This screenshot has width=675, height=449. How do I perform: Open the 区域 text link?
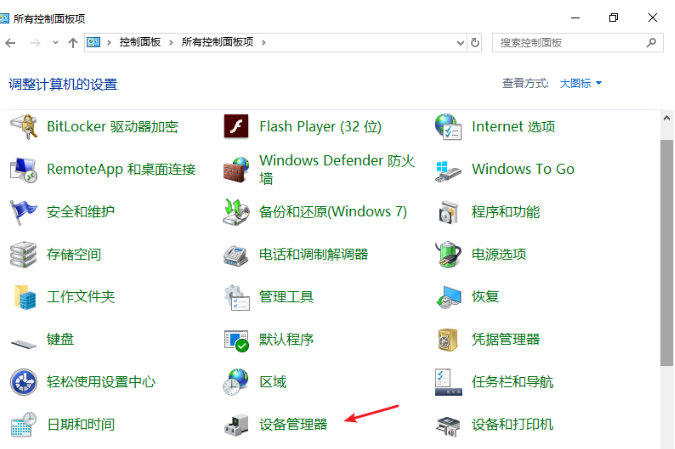coord(273,382)
